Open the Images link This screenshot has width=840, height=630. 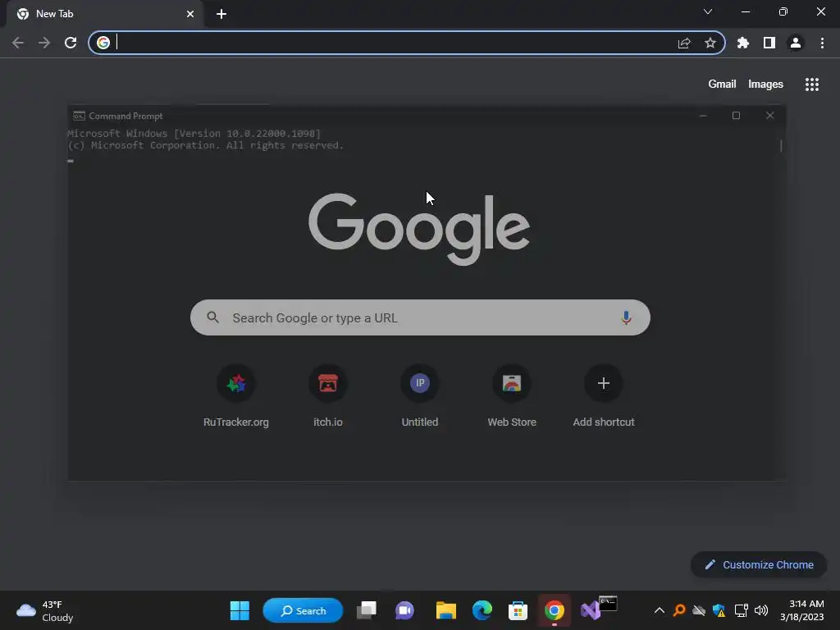(x=765, y=84)
